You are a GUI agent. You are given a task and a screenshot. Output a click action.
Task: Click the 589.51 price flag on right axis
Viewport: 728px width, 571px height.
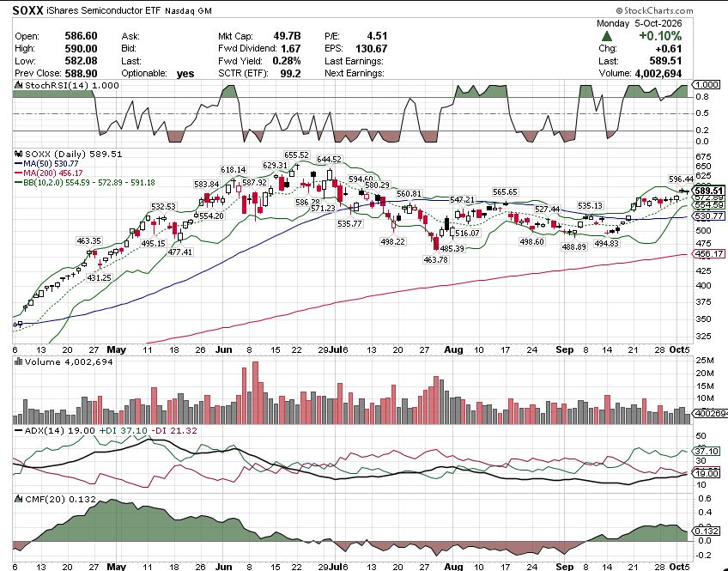[707, 191]
